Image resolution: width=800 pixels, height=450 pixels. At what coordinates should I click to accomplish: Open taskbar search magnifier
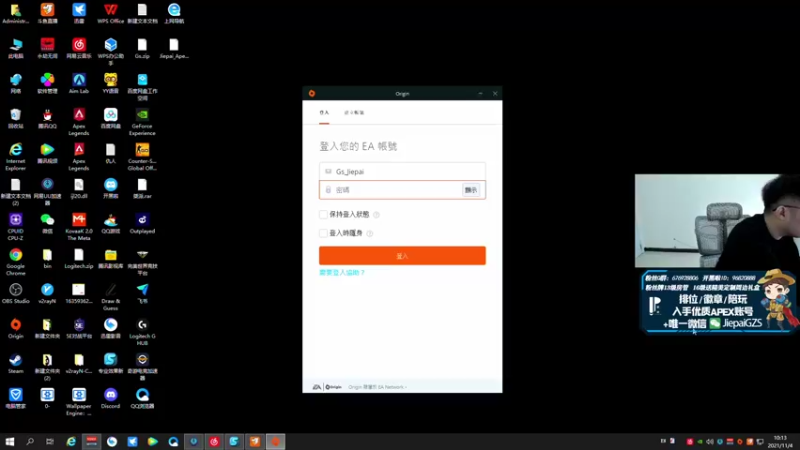30,441
